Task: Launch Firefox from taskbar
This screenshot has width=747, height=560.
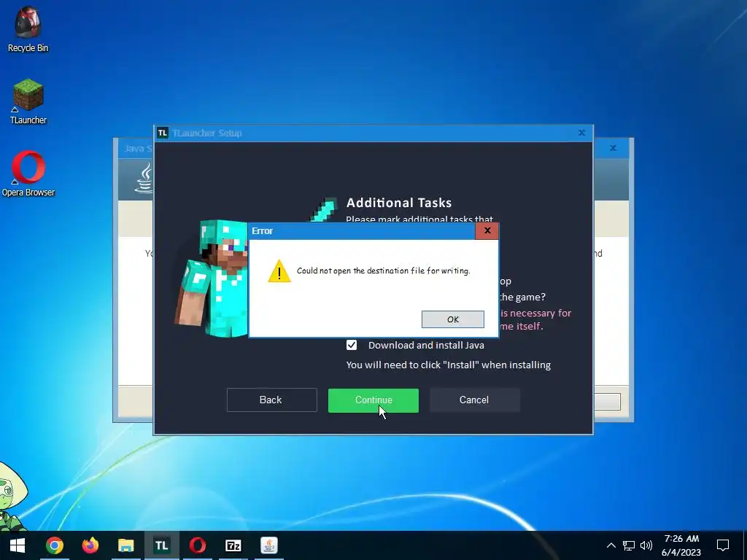Action: (90, 545)
